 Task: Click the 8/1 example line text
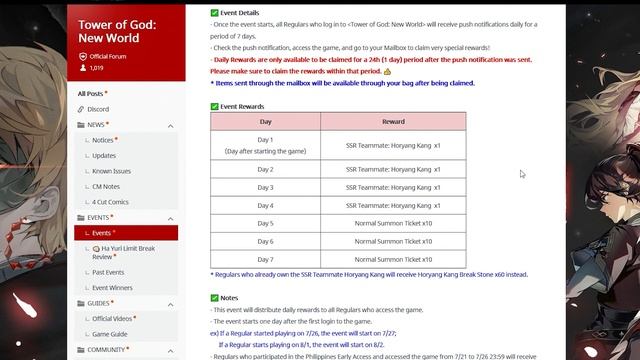pos(301,345)
